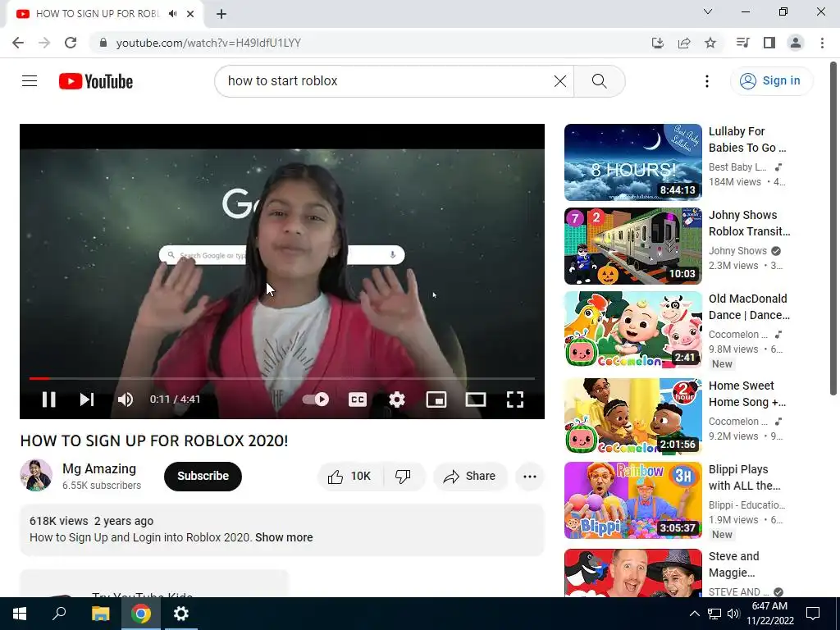Viewport: 840px width, 630px height.
Task: Seek along the video progress bar
Action: [x=282, y=378]
